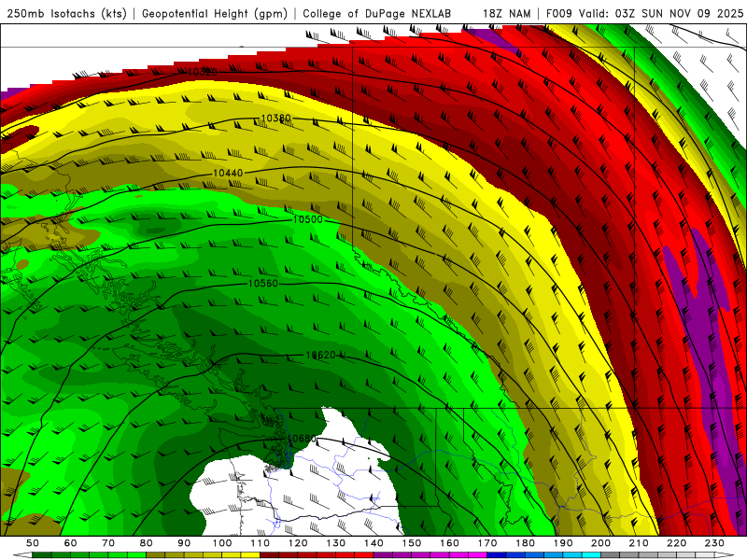Click the '18Z NAM' model run label
This screenshot has height=560, width=747.
pos(507,14)
